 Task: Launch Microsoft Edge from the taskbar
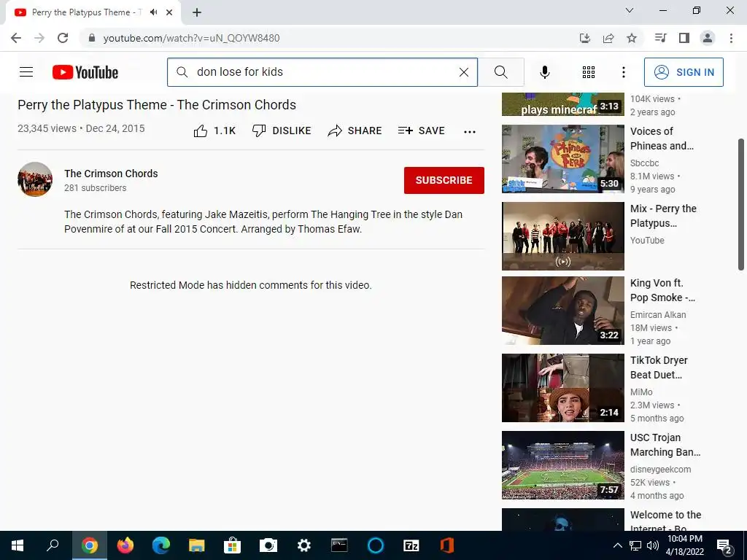tap(161, 545)
